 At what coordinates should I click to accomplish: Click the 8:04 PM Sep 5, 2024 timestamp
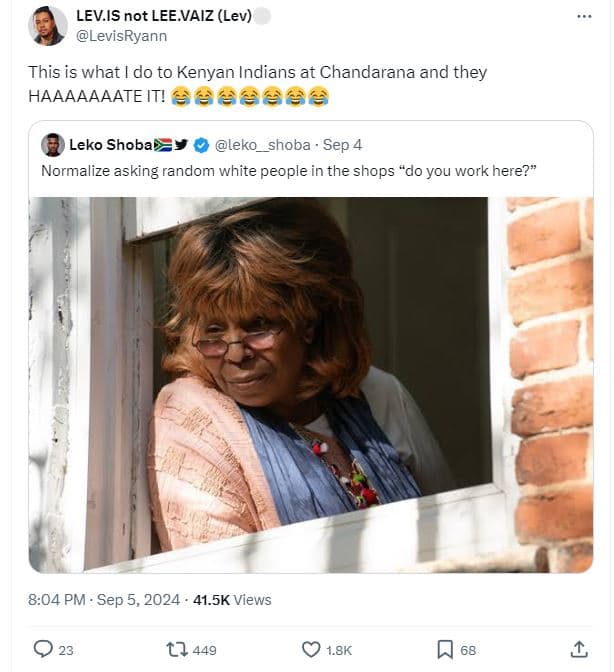[x=104, y=600]
